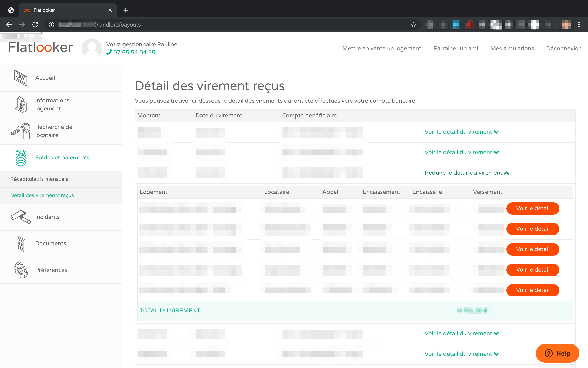This screenshot has width=588, height=368.
Task: Click second row Voir le détail button
Action: [533, 229]
